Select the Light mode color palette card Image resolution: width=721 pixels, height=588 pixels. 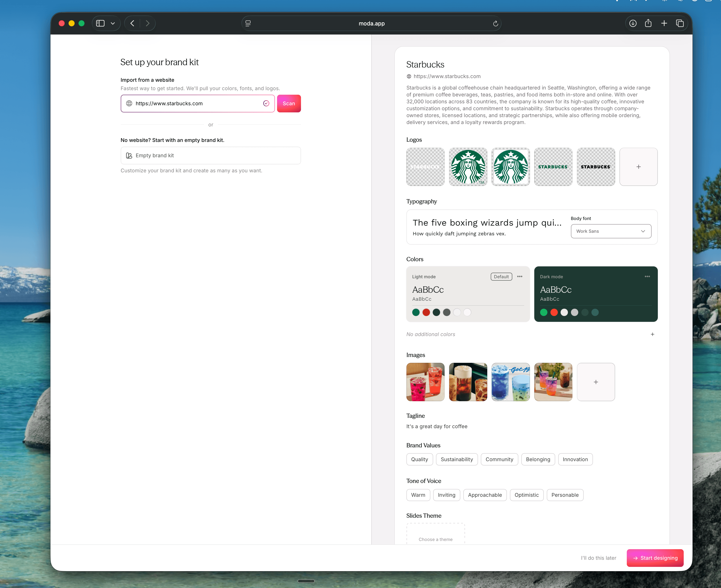pyautogui.click(x=468, y=294)
